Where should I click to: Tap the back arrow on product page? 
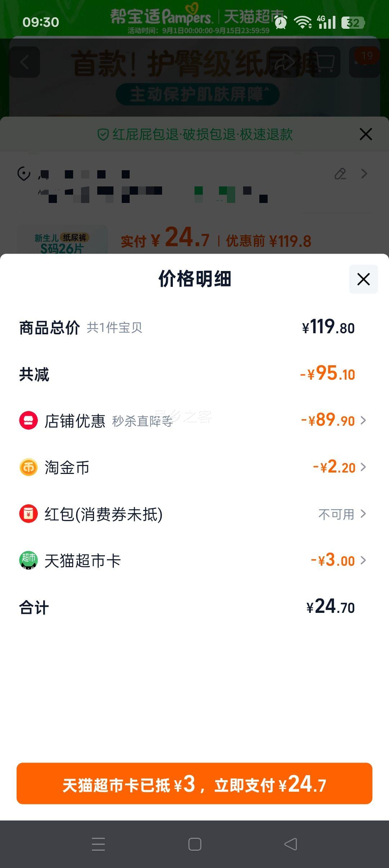click(x=24, y=62)
